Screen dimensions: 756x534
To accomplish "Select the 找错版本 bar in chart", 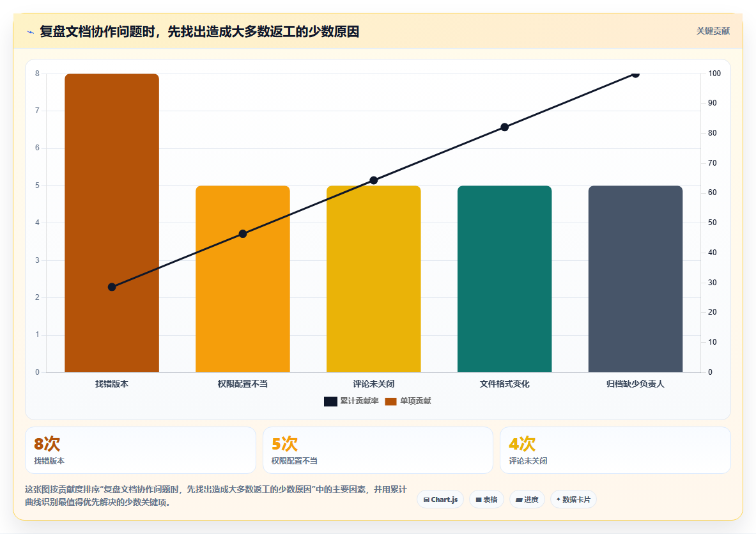I will click(x=112, y=223).
